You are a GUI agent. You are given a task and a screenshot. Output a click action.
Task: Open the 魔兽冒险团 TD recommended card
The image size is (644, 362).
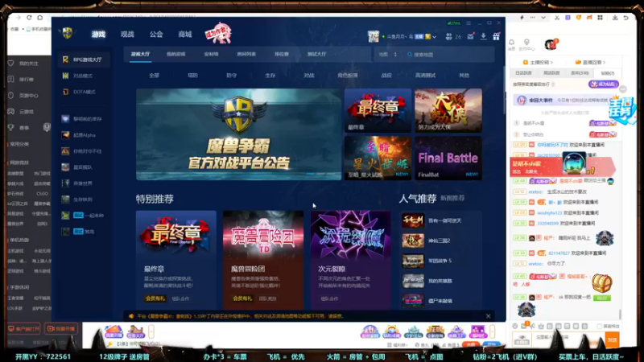tap(263, 260)
